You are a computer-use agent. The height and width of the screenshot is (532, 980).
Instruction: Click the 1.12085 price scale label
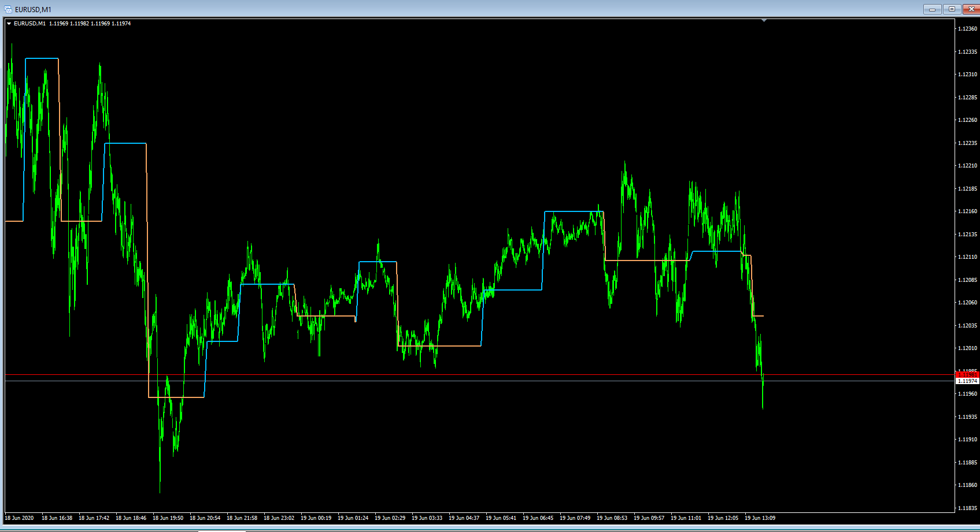point(967,280)
